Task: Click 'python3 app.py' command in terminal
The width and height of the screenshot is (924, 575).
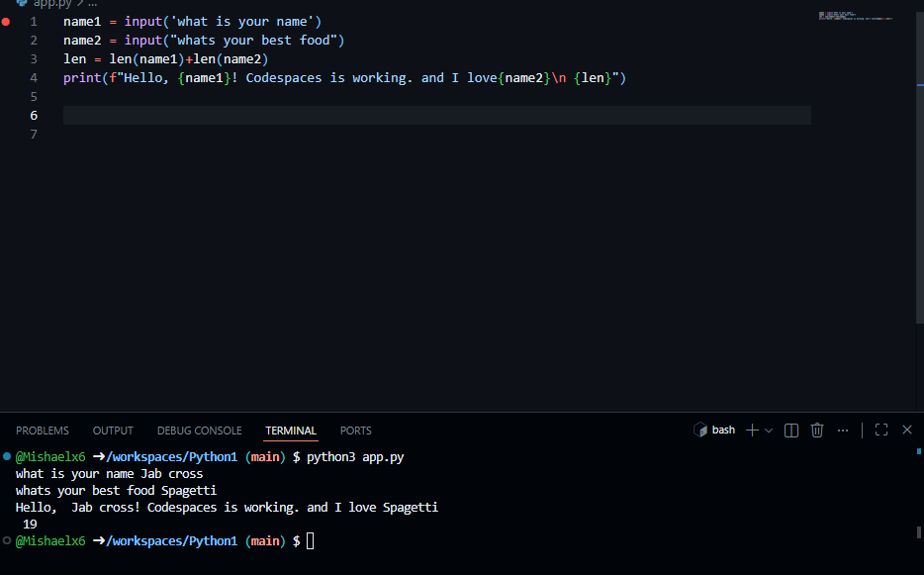Action: pos(355,457)
